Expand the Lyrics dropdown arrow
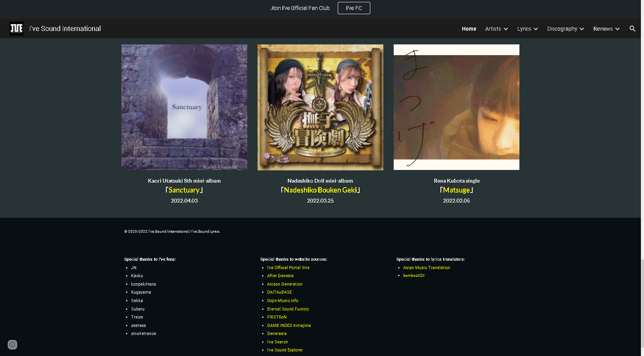The width and height of the screenshot is (644, 356). pyautogui.click(x=536, y=29)
